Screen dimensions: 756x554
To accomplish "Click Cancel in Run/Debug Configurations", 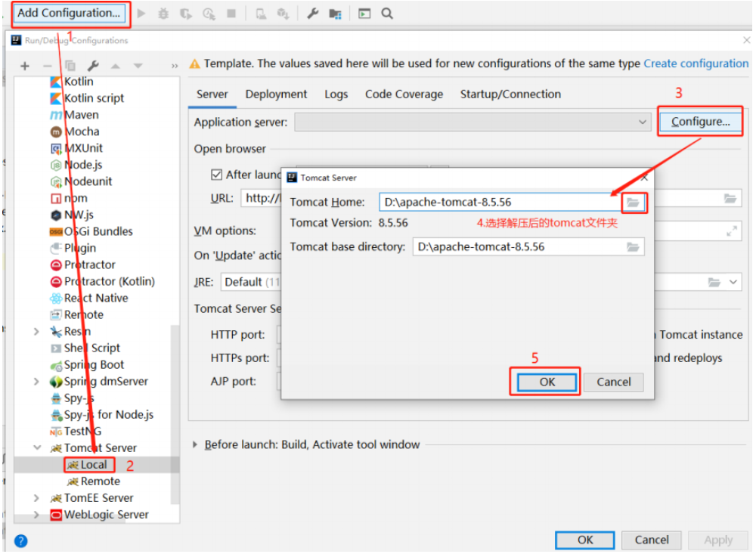I will pos(652,540).
